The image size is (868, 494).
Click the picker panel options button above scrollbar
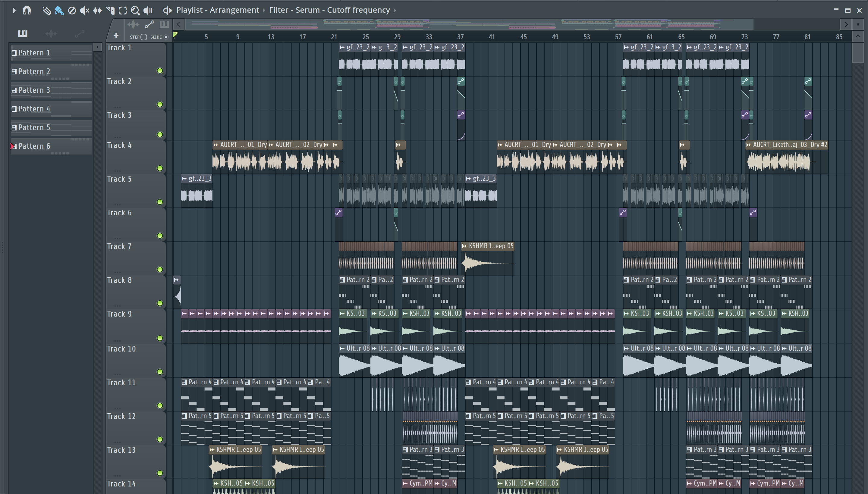point(97,47)
